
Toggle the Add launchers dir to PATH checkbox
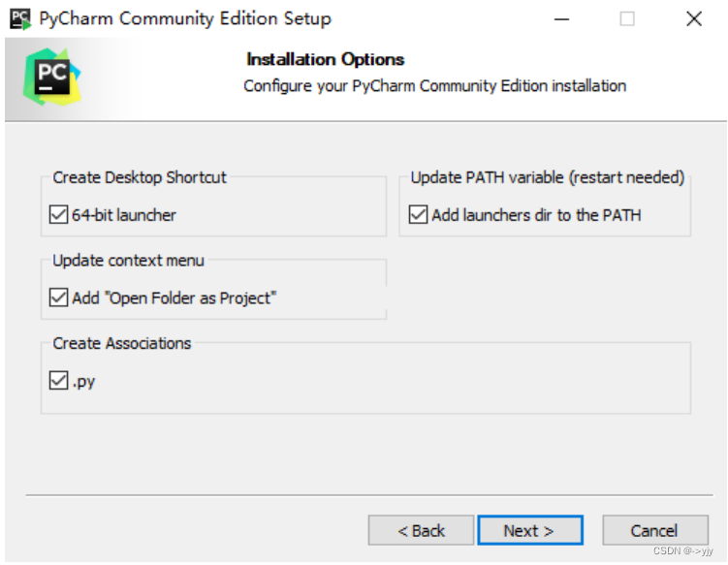[x=418, y=215]
